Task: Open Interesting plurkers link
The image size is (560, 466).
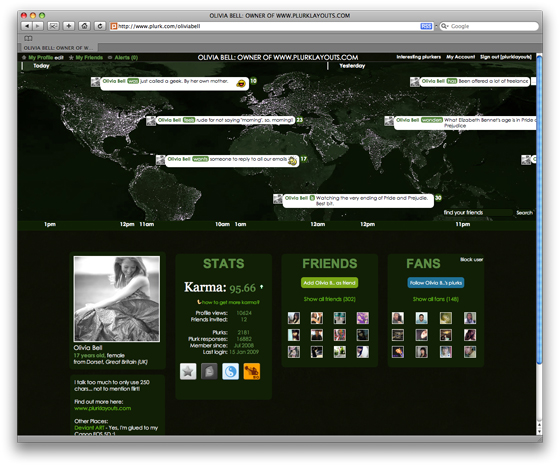Action: point(419,57)
